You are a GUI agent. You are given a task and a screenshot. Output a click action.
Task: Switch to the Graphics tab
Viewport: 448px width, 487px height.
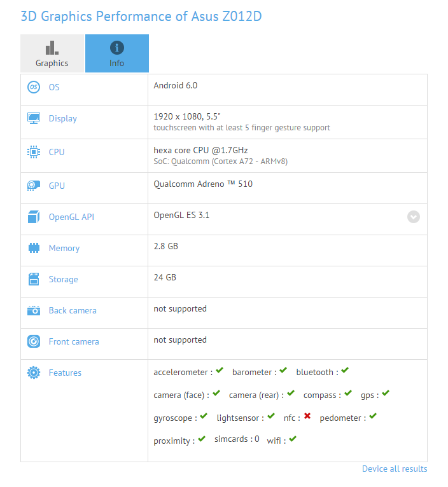(x=52, y=53)
